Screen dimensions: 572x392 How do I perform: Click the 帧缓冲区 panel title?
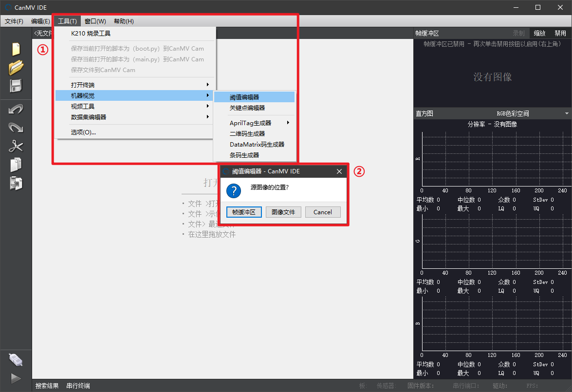(x=427, y=33)
